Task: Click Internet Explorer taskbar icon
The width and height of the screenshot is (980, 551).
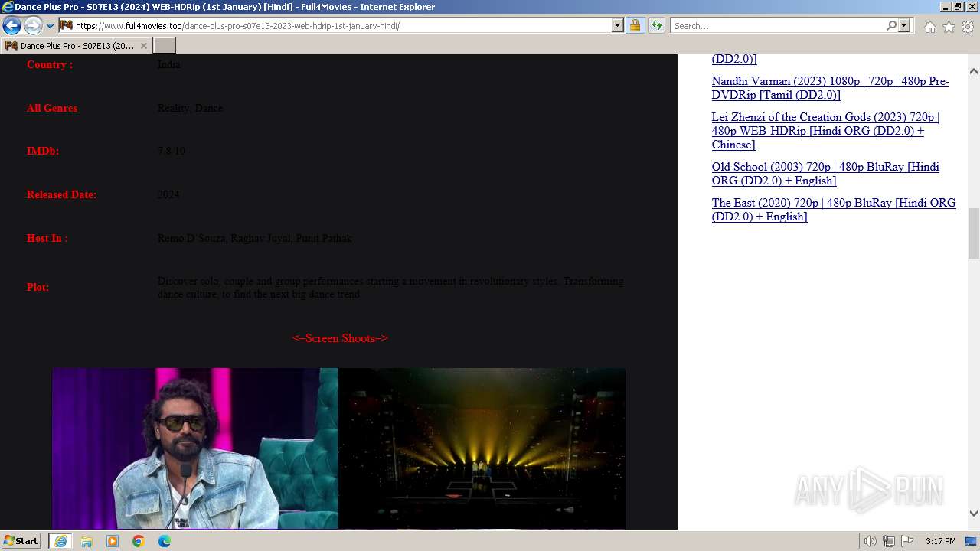Action: 60,541
